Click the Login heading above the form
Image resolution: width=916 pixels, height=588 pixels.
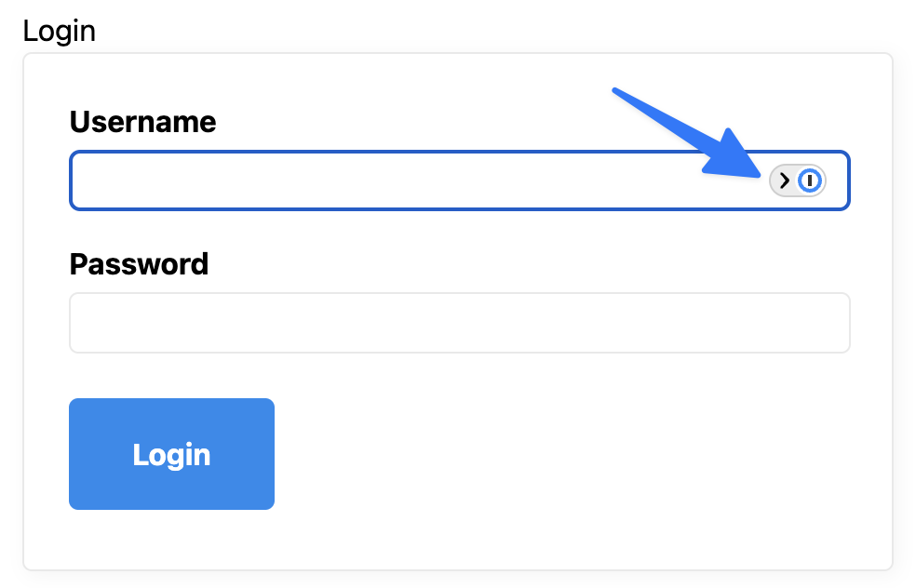coord(59,31)
